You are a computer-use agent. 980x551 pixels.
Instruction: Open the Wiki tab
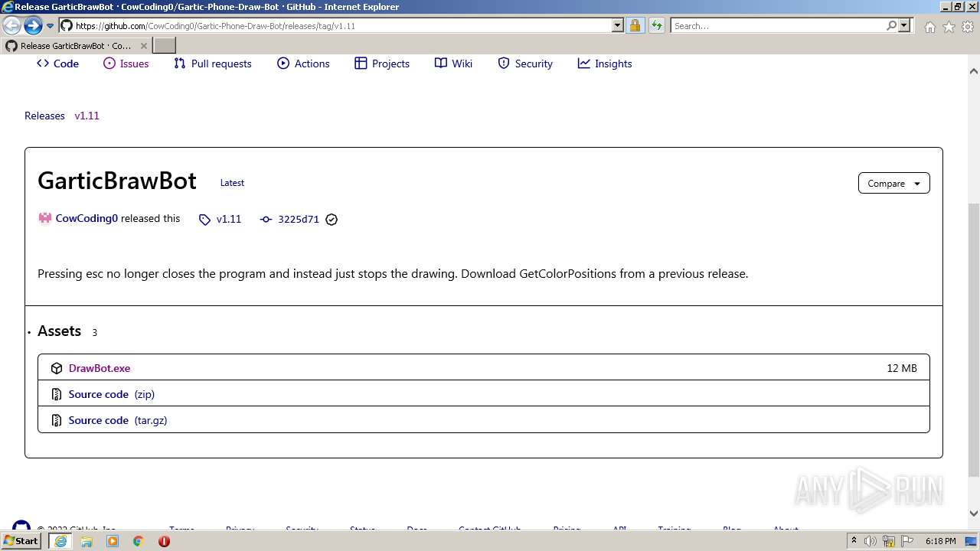coord(453,64)
